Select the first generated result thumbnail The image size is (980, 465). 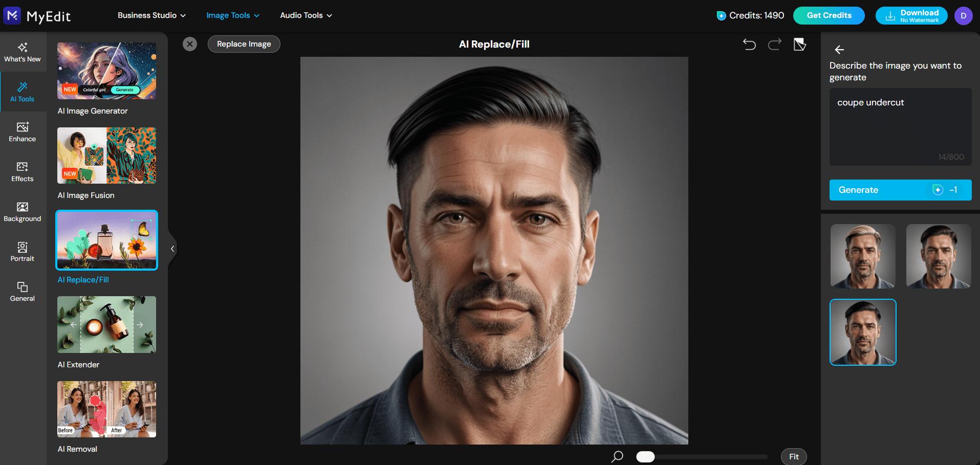(863, 256)
